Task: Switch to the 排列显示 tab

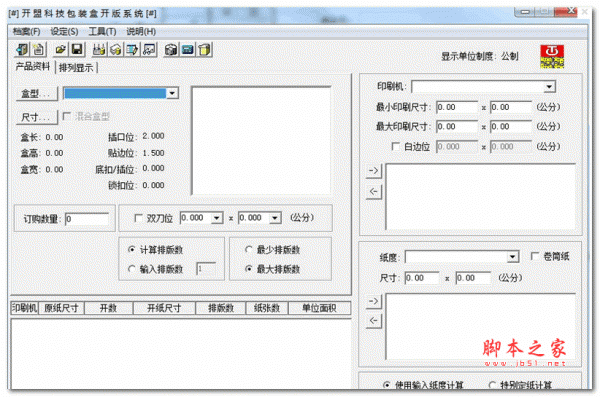Action: (x=76, y=68)
